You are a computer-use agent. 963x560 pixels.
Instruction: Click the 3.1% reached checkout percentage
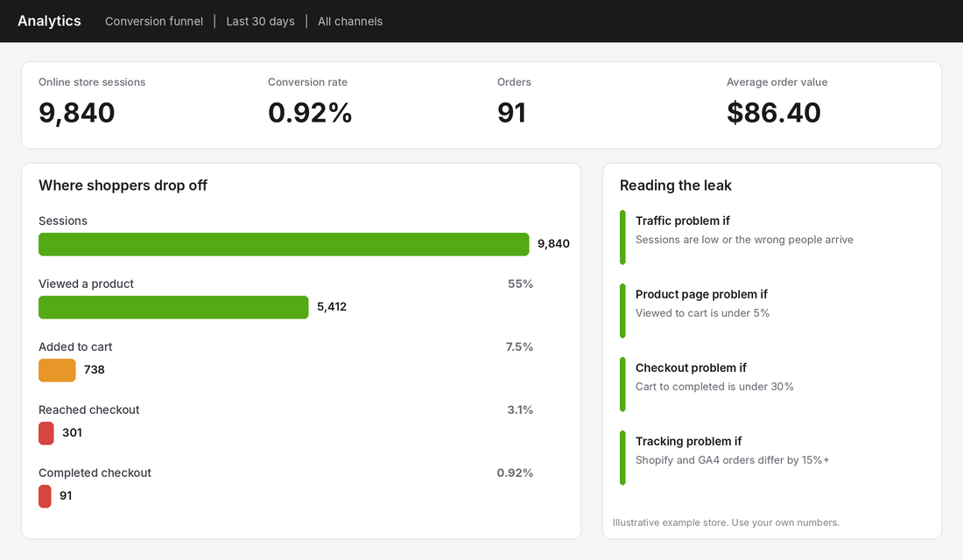point(519,410)
